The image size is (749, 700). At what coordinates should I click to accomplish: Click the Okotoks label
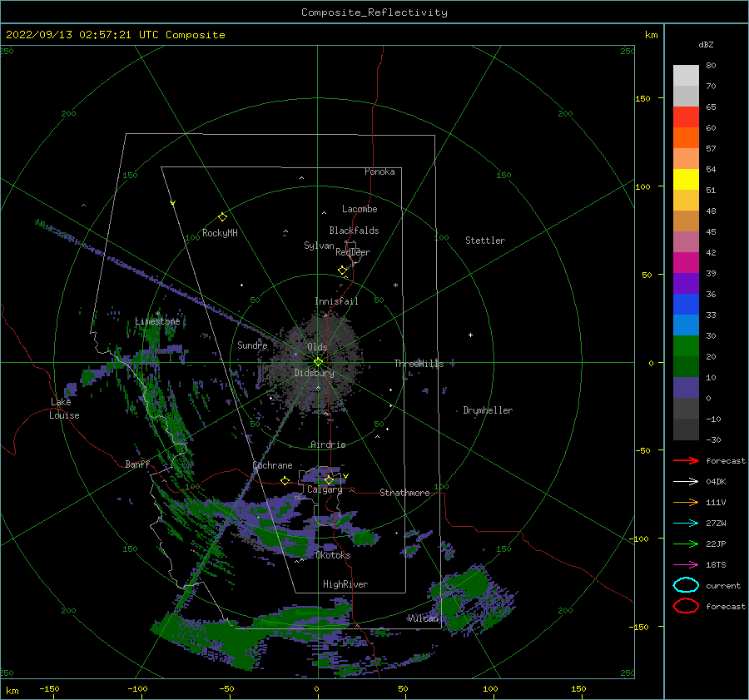[x=333, y=555]
